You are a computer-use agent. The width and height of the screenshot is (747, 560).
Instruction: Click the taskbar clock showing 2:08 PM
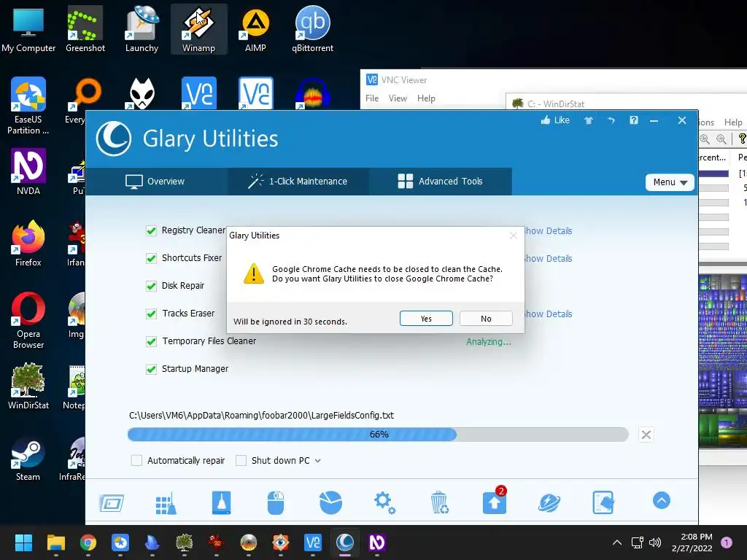pyautogui.click(x=692, y=542)
